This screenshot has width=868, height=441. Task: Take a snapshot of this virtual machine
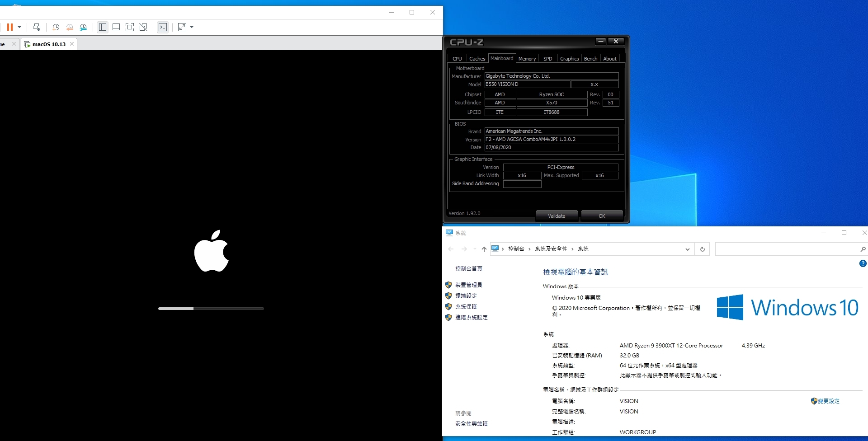56,27
